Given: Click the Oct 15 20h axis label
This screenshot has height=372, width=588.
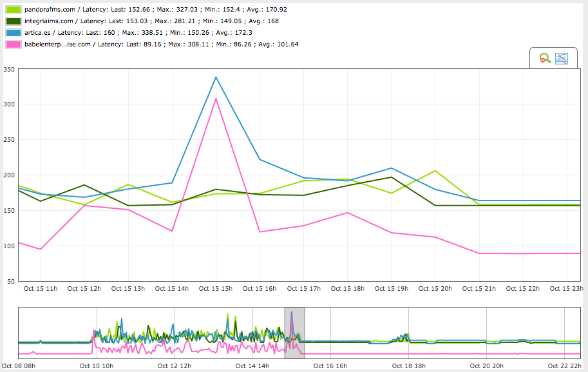Looking at the screenshot, I should pyautogui.click(x=435, y=289).
